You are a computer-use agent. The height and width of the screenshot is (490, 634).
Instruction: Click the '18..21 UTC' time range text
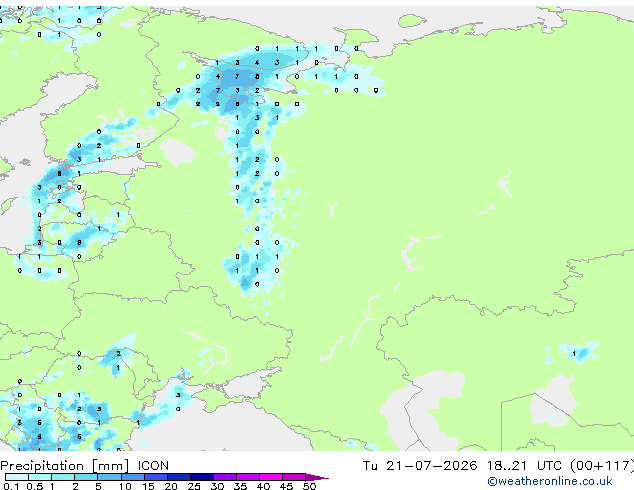coord(525,466)
